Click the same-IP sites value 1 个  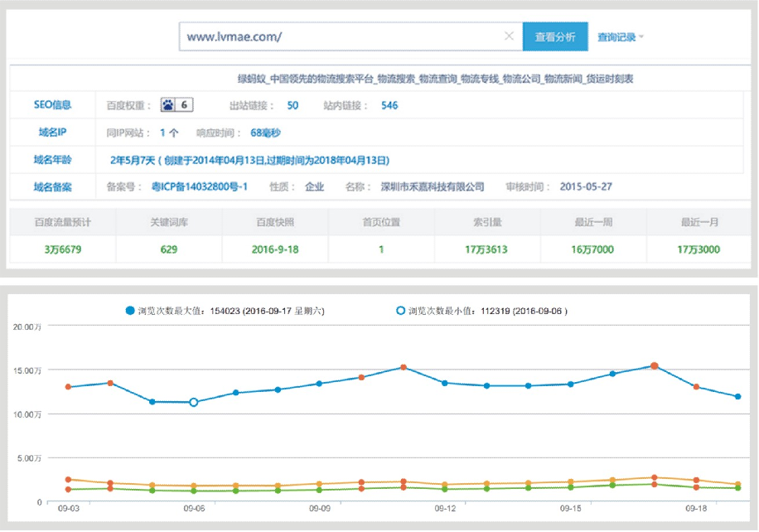[169, 133]
